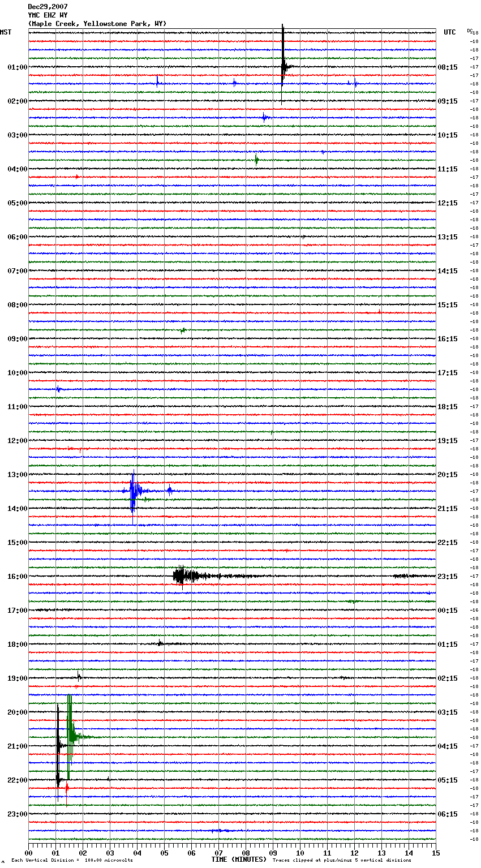The image size is (481, 868).
Task: Select the 06:00 MST row label
Action: coord(18,237)
